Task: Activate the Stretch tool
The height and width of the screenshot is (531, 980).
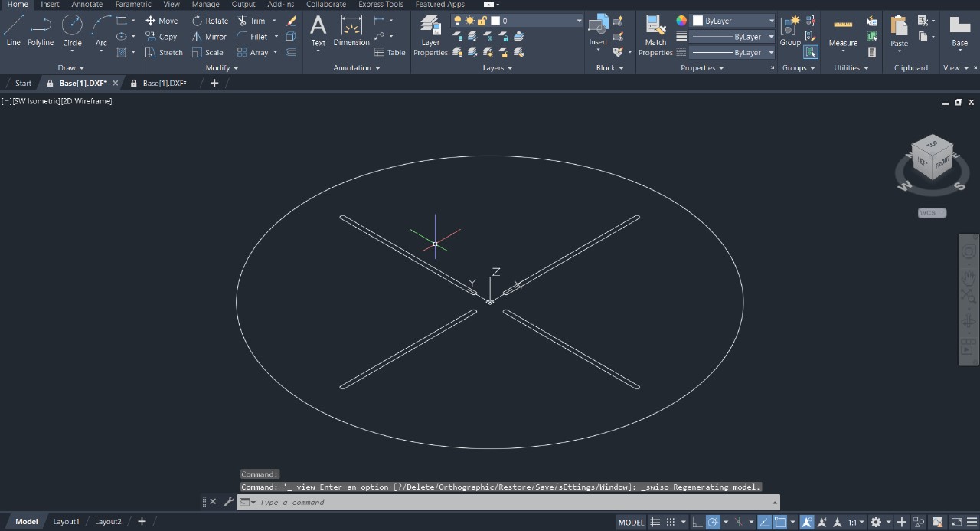Action: [x=164, y=53]
